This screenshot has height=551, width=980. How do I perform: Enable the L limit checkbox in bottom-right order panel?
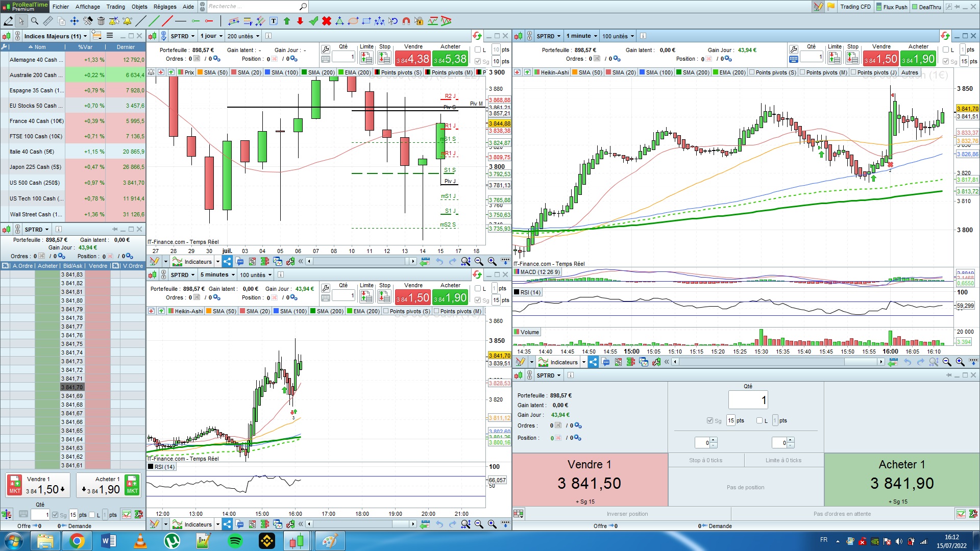point(759,420)
